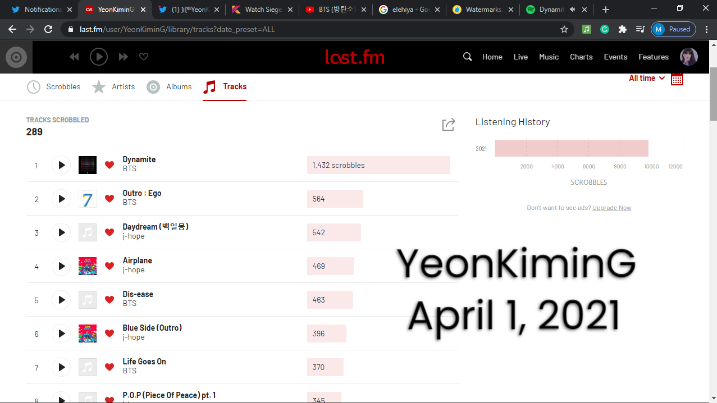Click the 2021 listening history bar

(571, 149)
